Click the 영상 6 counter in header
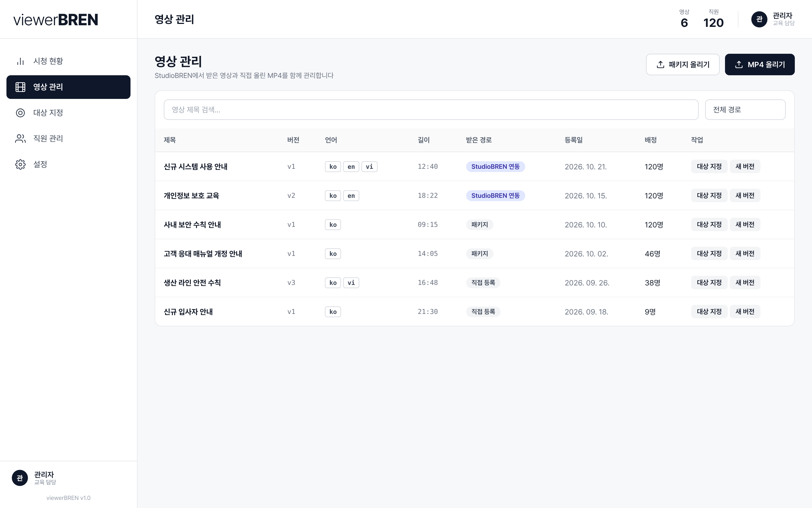 click(x=684, y=19)
